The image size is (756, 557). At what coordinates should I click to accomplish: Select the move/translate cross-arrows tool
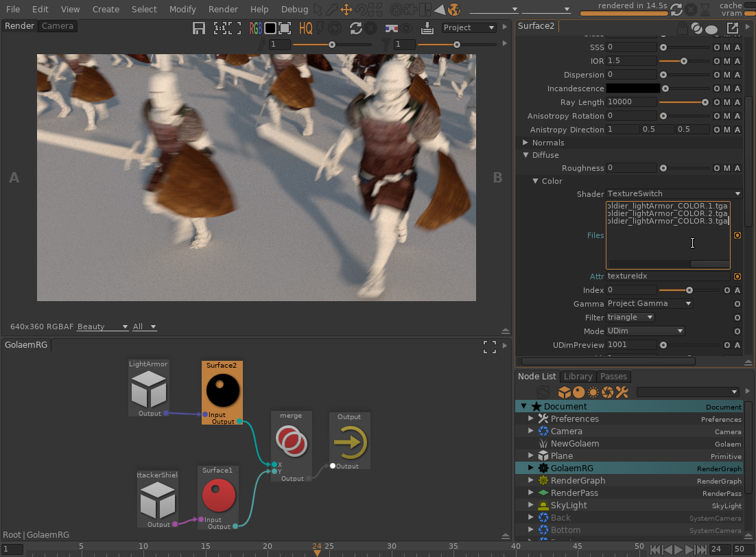coord(346,10)
